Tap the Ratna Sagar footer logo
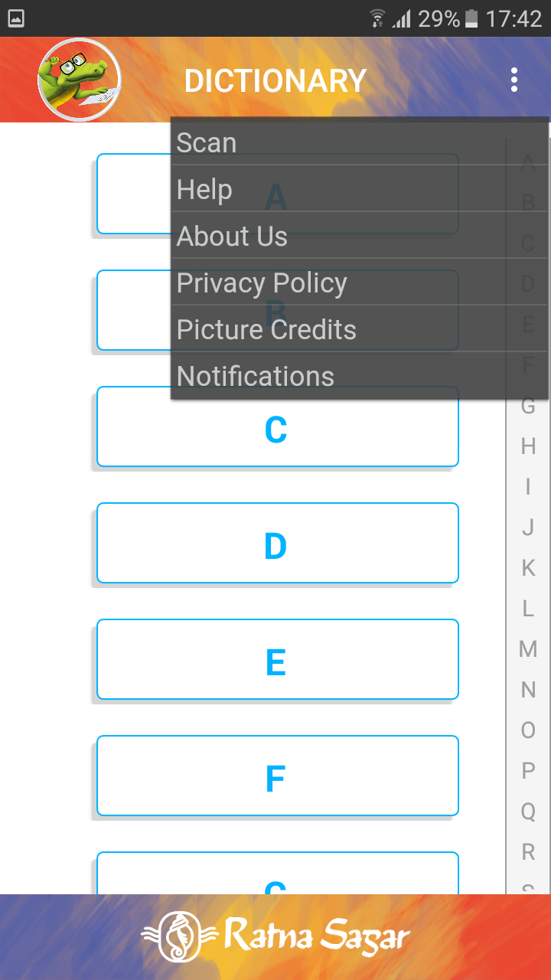The height and width of the screenshot is (980, 551). point(275,936)
